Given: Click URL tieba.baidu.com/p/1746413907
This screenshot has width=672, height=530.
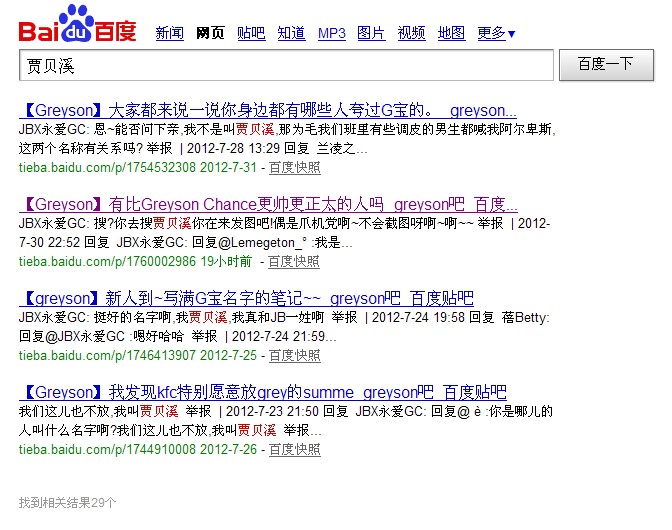Looking at the screenshot, I should click(107, 355).
